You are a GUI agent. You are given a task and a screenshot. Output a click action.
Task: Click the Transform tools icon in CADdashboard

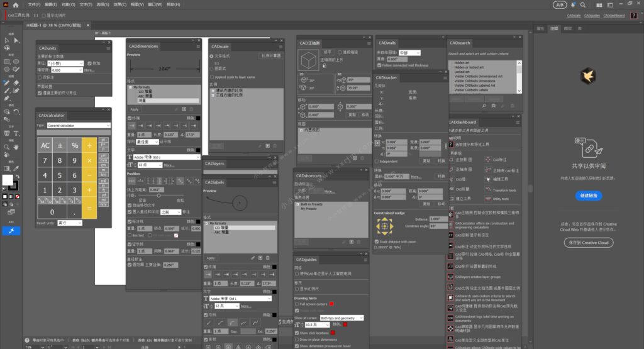click(488, 190)
